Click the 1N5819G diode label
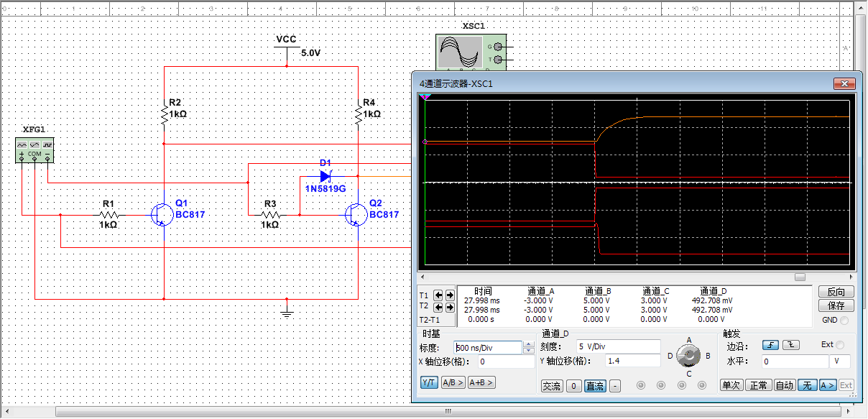The height and width of the screenshot is (419, 868). pos(325,189)
